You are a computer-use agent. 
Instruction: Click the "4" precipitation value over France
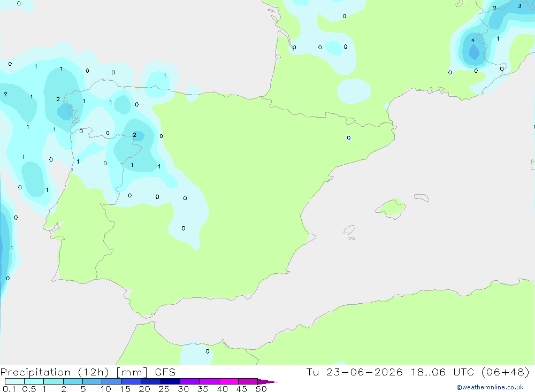tap(472, 41)
